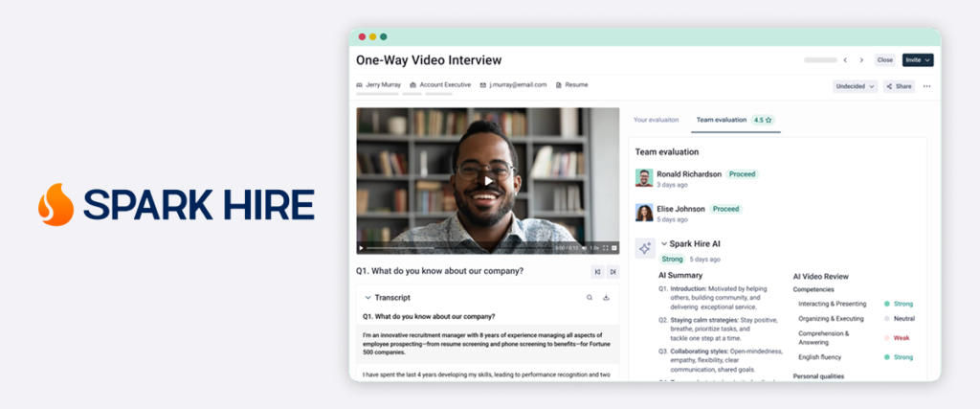Toggle captions icon in video controls
The height and width of the screenshot is (409, 980).
point(613,248)
